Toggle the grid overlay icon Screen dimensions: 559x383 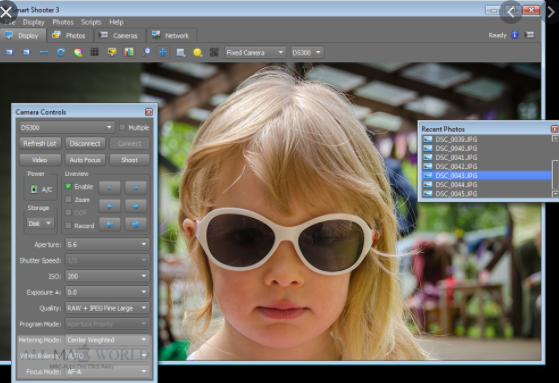point(95,52)
